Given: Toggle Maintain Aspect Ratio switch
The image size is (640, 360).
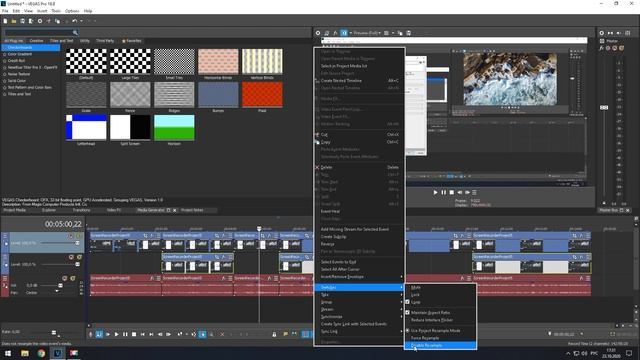Looking at the screenshot, I should (x=440, y=313).
